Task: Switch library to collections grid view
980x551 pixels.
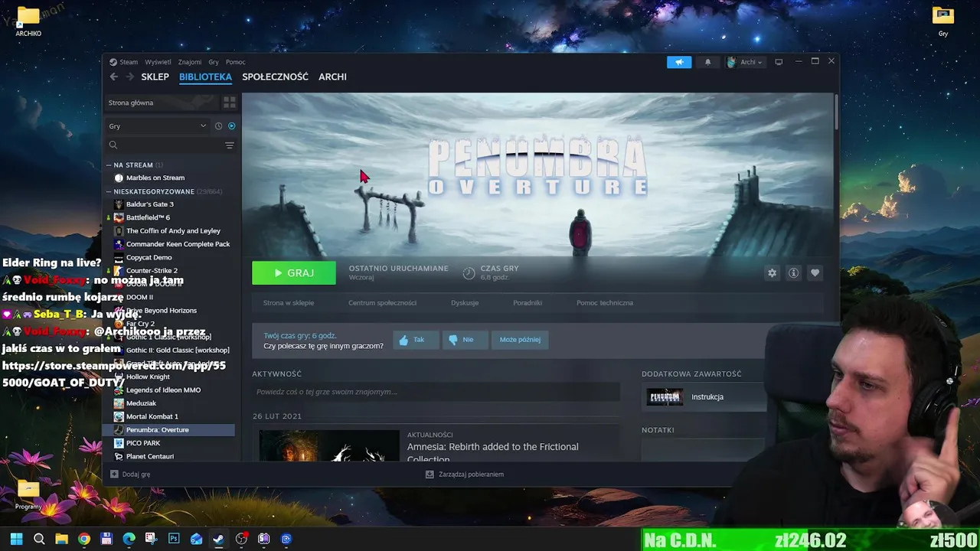Action: [229, 103]
